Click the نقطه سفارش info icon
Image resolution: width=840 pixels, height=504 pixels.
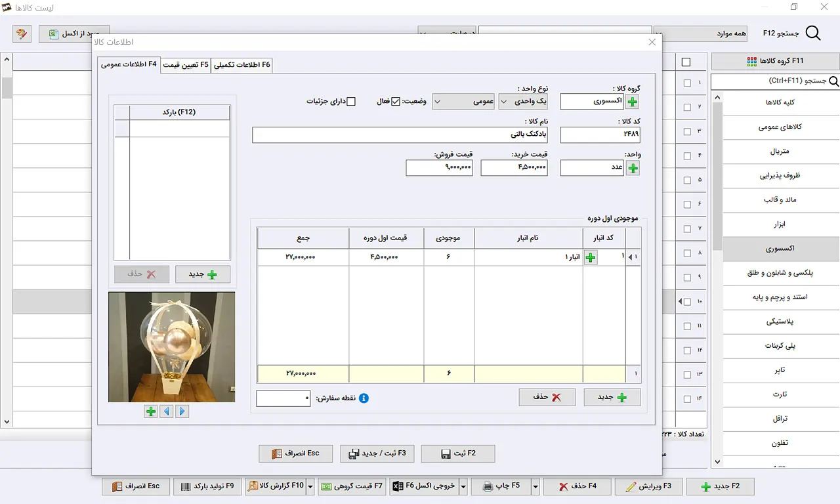click(x=364, y=398)
